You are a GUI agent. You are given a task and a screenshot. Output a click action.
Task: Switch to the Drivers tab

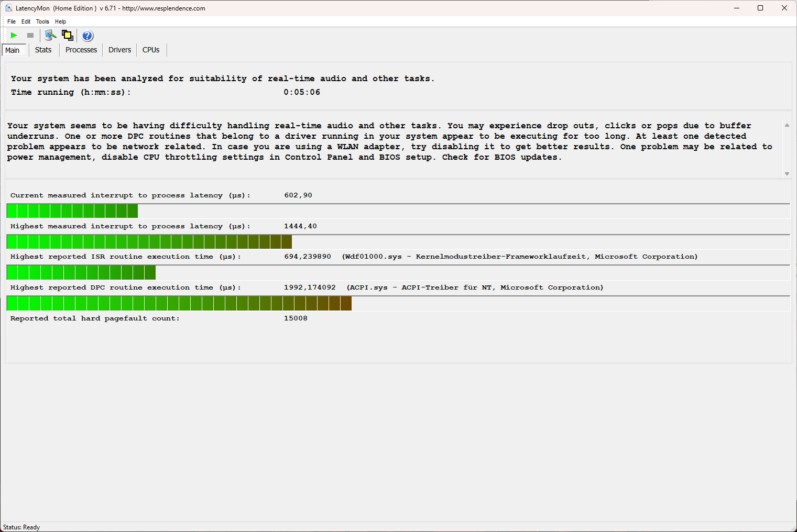[119, 50]
